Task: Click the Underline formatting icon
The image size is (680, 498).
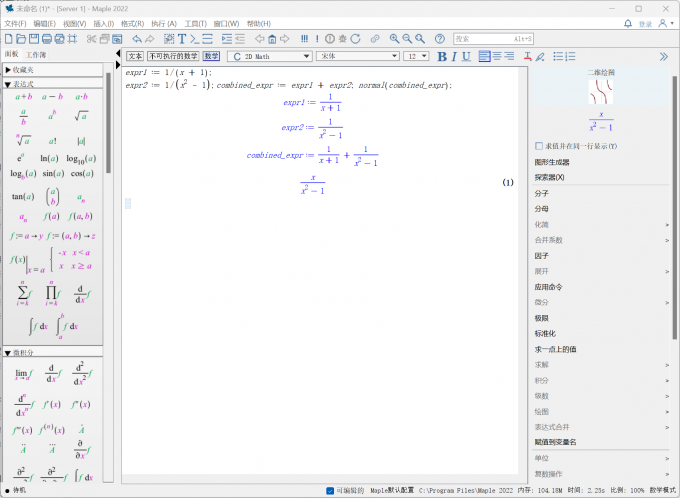Action: point(465,57)
